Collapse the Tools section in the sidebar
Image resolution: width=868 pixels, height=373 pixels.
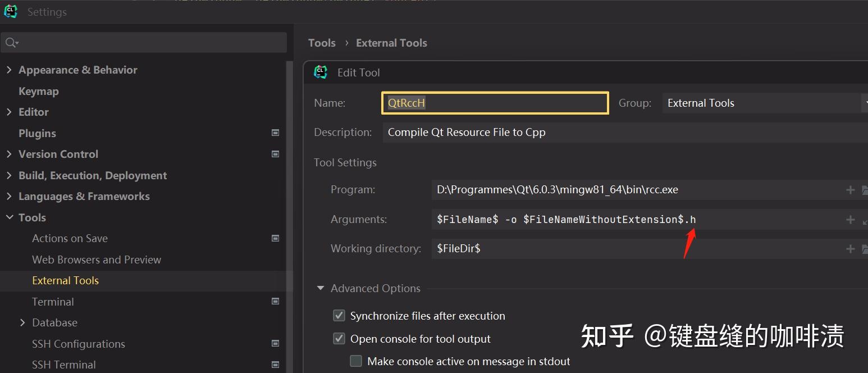(9, 217)
